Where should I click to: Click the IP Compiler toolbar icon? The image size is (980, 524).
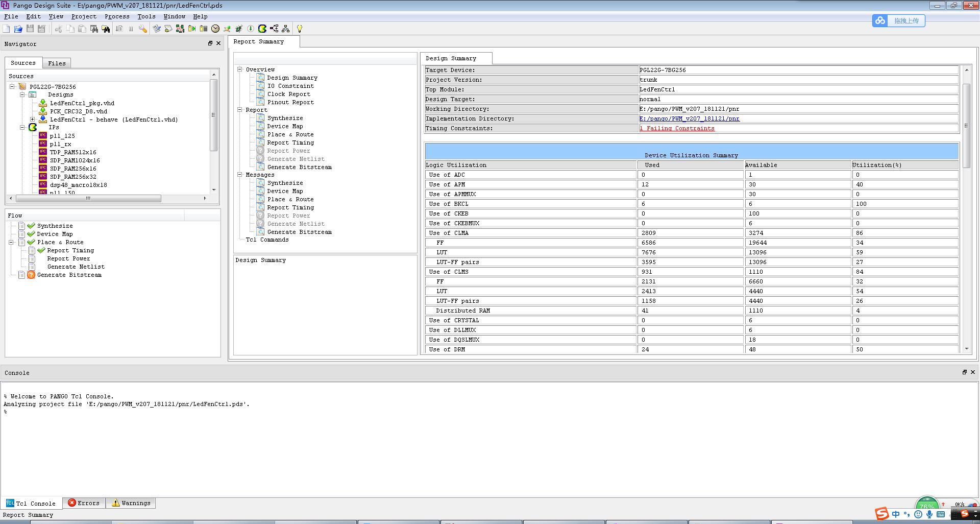(x=262, y=29)
